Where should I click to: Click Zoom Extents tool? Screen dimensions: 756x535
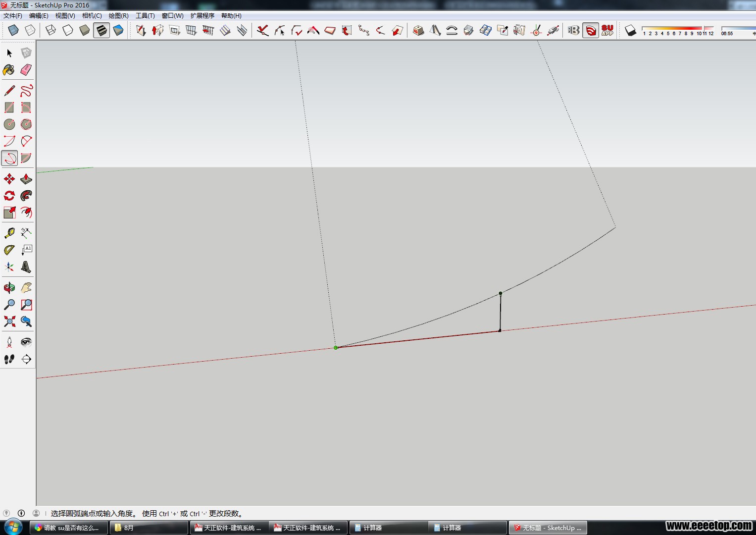point(9,321)
